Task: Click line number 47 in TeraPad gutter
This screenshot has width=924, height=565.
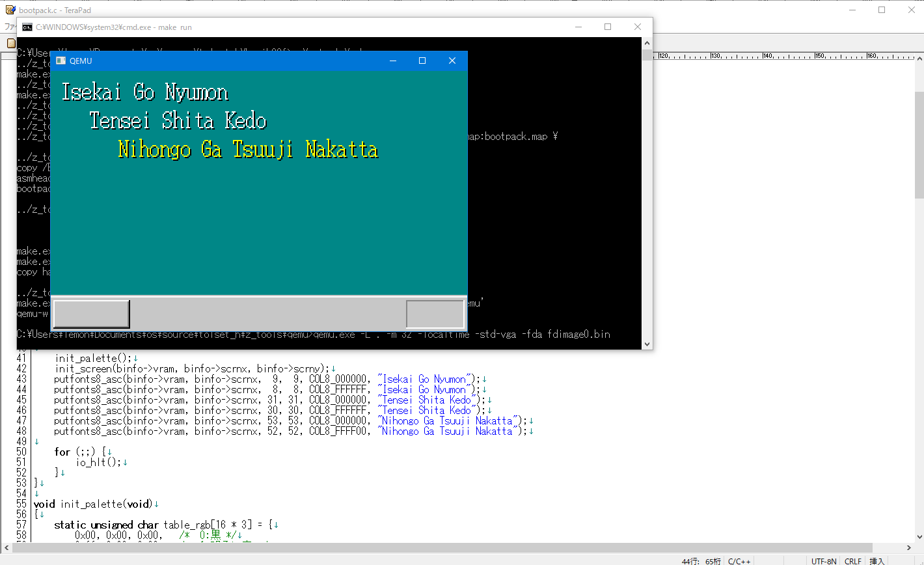Action: click(21, 420)
